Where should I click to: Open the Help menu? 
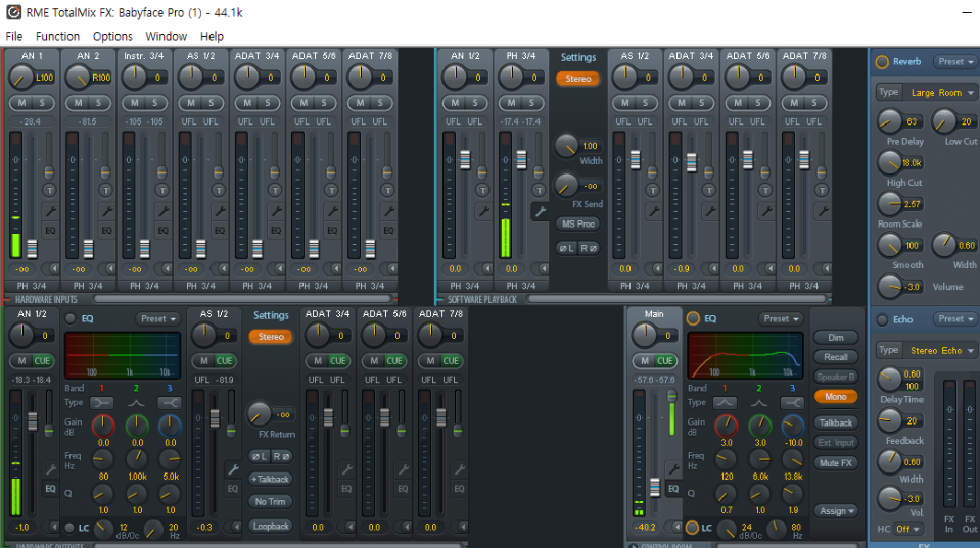pos(212,36)
